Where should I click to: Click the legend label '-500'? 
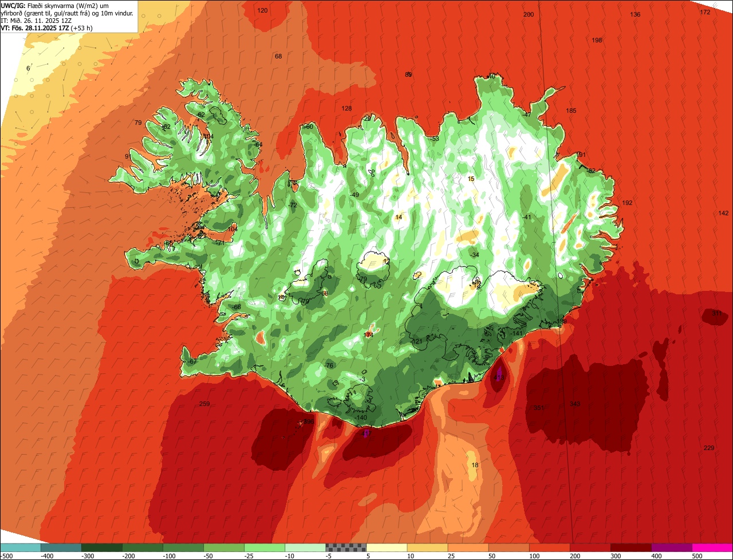tap(7, 555)
